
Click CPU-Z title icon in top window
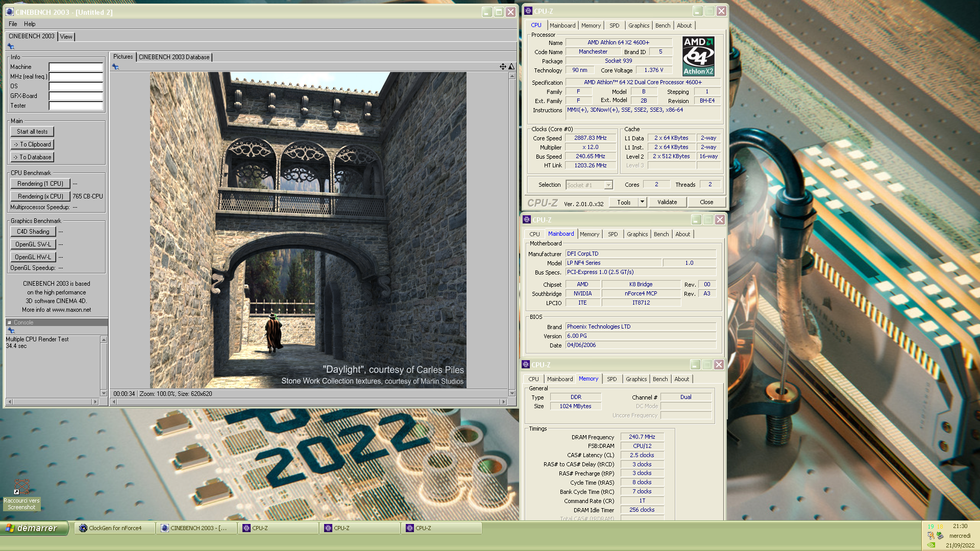pos(528,11)
